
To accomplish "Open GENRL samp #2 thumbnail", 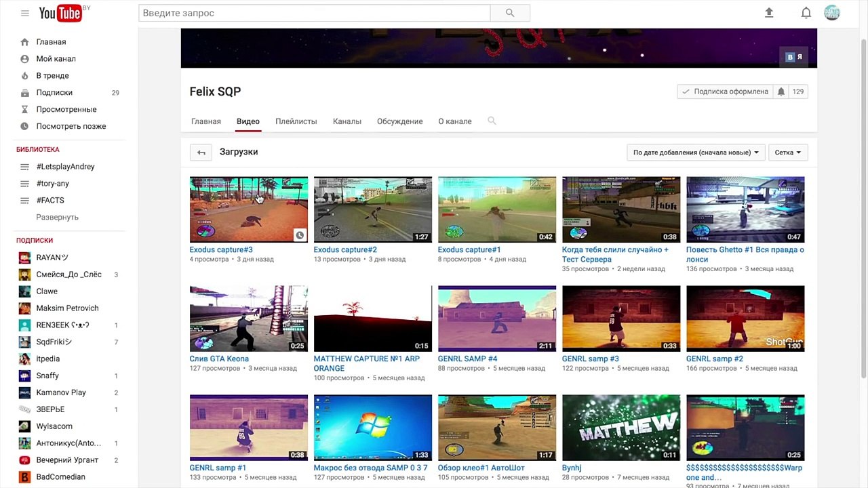I will (x=745, y=319).
